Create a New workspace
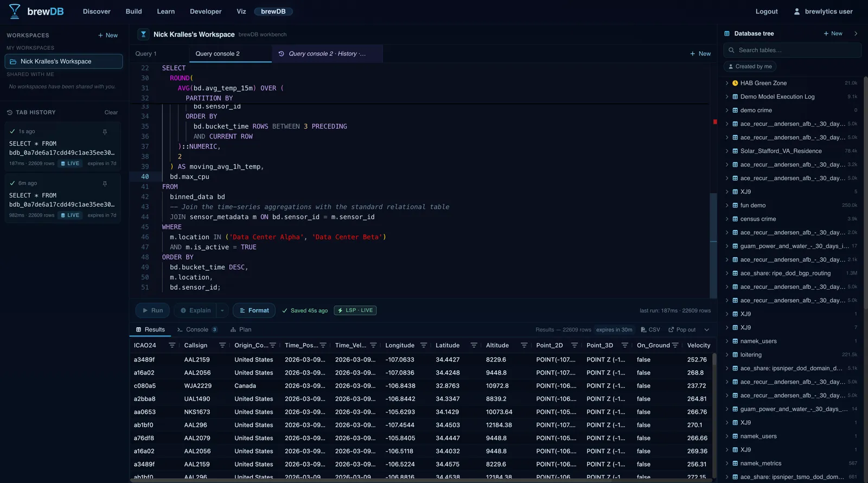 click(108, 35)
